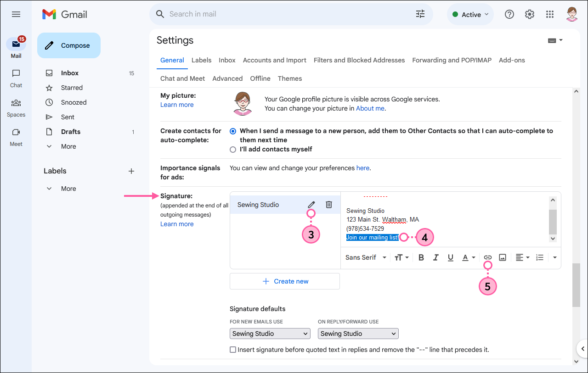Open For New Emails Use signature dropdown
The height and width of the screenshot is (373, 588).
click(270, 334)
